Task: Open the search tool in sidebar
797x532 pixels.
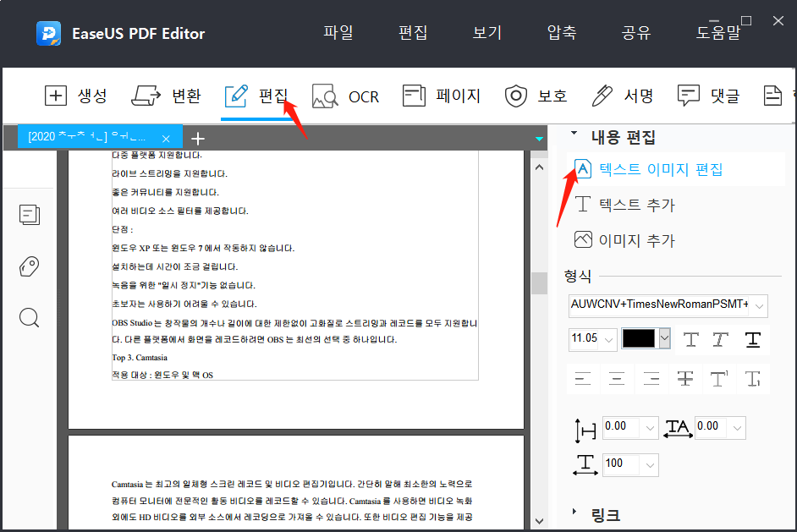Action: coord(29,318)
